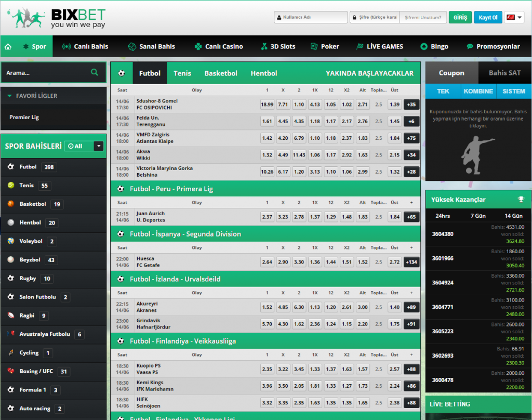The image size is (532, 420).
Task: Click the Tenis ball icon in sidebar
Action: [11, 185]
